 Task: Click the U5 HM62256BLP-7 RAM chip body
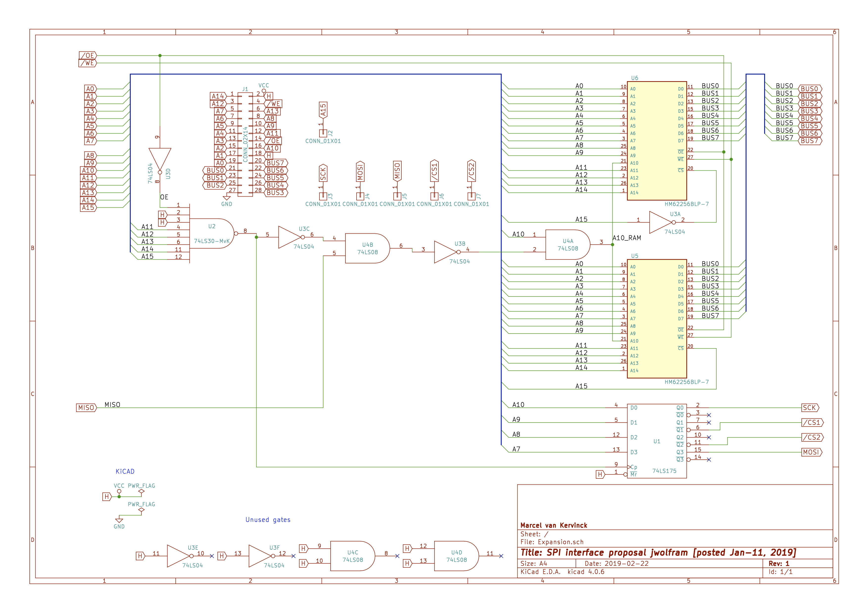pos(657,319)
